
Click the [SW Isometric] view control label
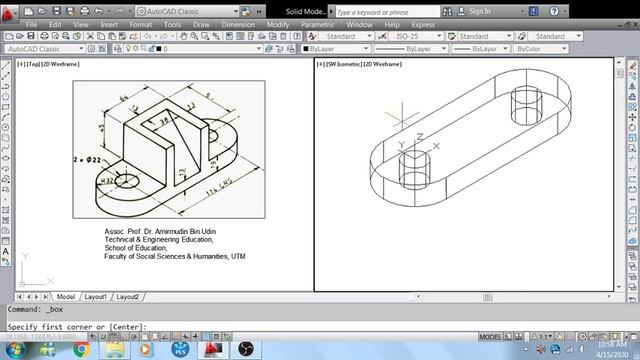pos(344,64)
